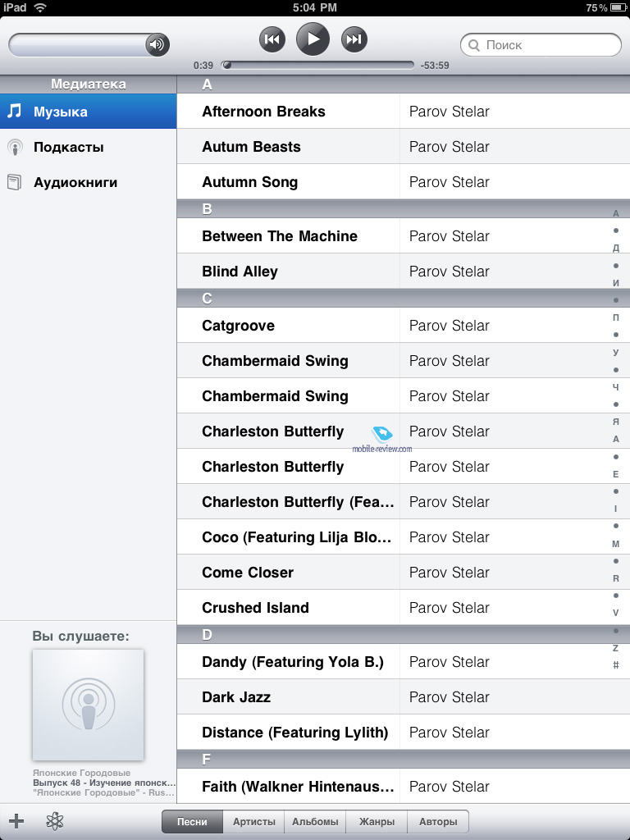Open Genius with the atom icon
The height and width of the screenshot is (840, 630).
click(x=55, y=821)
